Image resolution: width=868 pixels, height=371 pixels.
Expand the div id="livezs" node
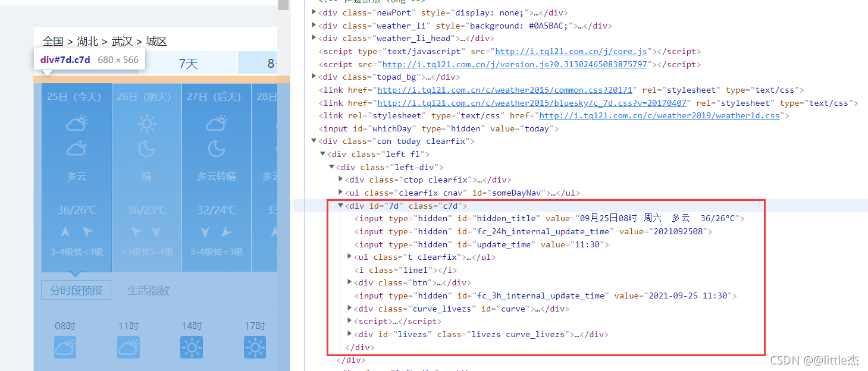point(350,334)
